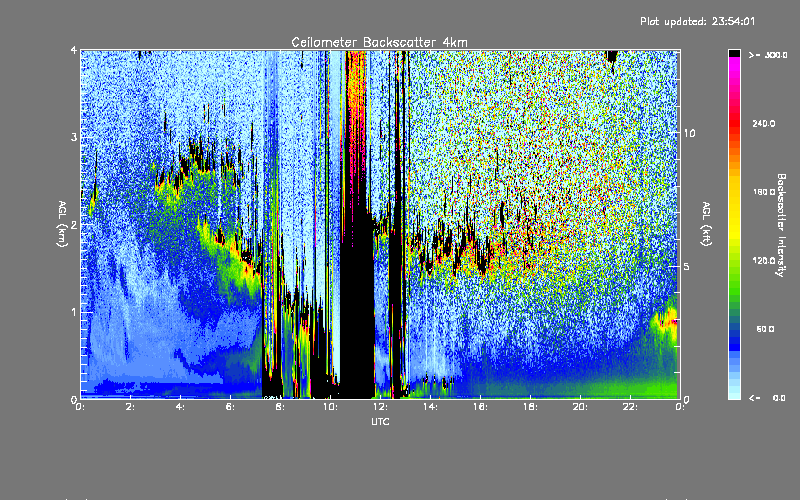
Task: Click the '10' tick on the kft axis
Action: click(x=689, y=134)
